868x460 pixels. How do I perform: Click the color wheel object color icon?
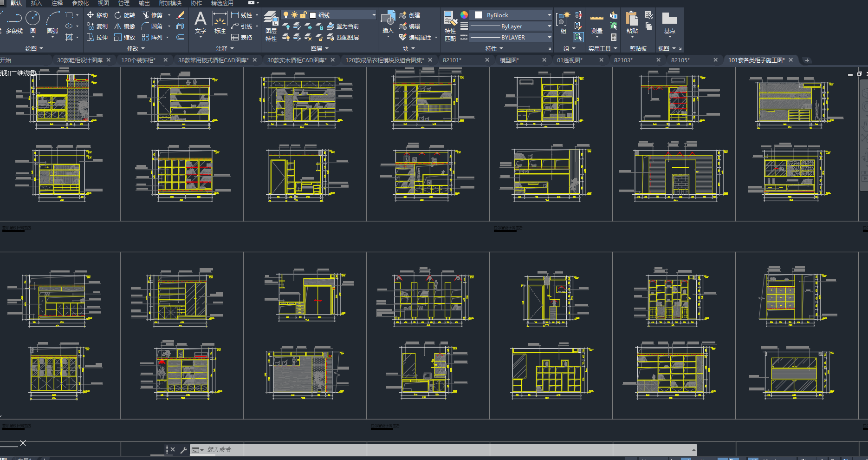(x=464, y=15)
